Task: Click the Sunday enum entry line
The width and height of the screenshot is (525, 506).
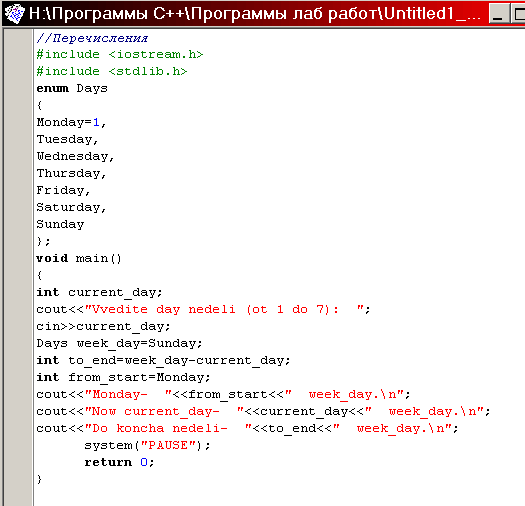Action: click(60, 224)
